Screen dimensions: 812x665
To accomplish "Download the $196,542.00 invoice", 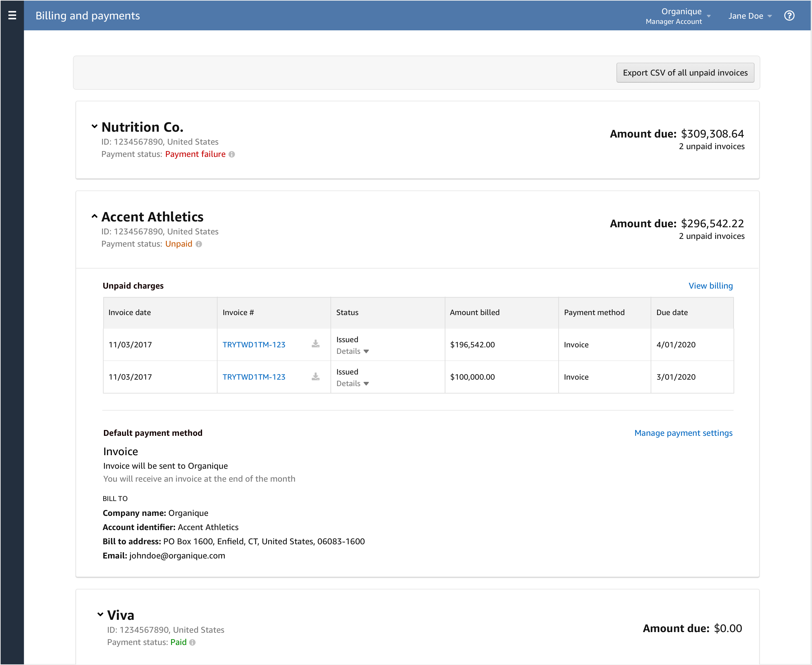I will (315, 344).
